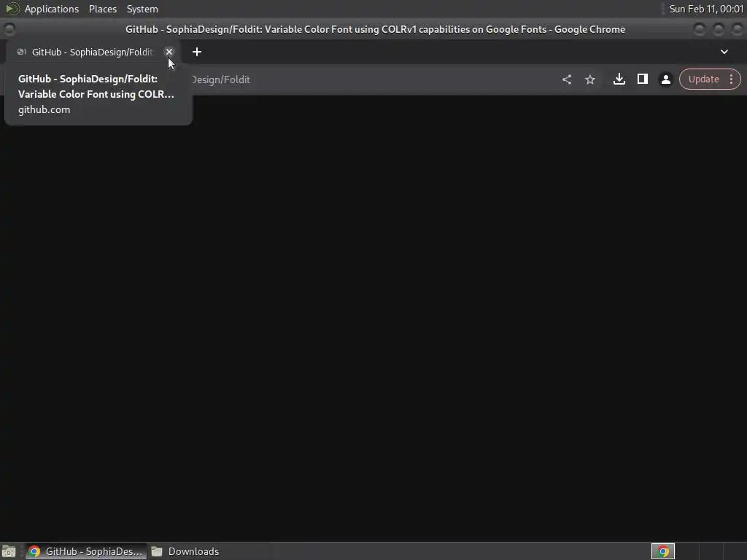747x560 pixels.
Task: Share this page via share icon
Action: (x=566, y=79)
